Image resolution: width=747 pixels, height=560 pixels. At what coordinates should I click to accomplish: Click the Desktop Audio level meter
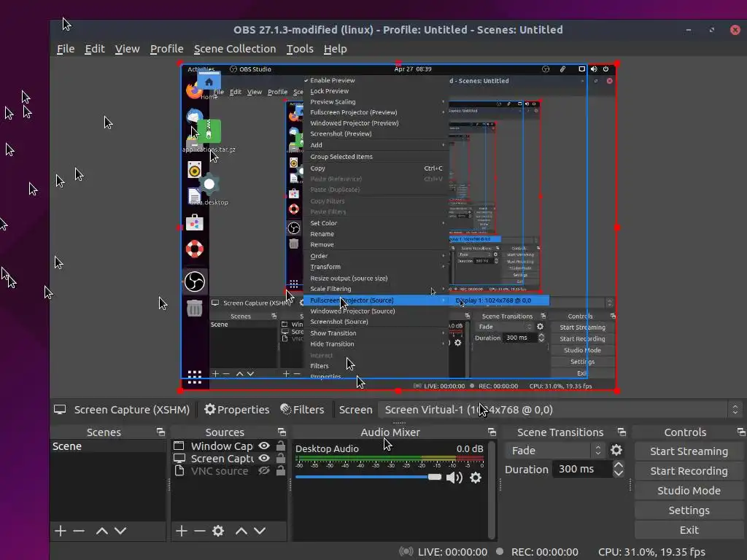[x=390, y=459]
